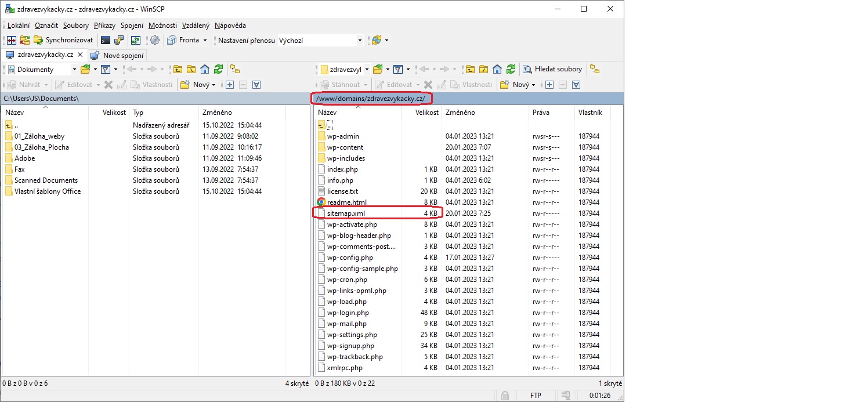Expand the local Dokumenty drive dropdown
The height and width of the screenshot is (402, 868).
coord(74,70)
